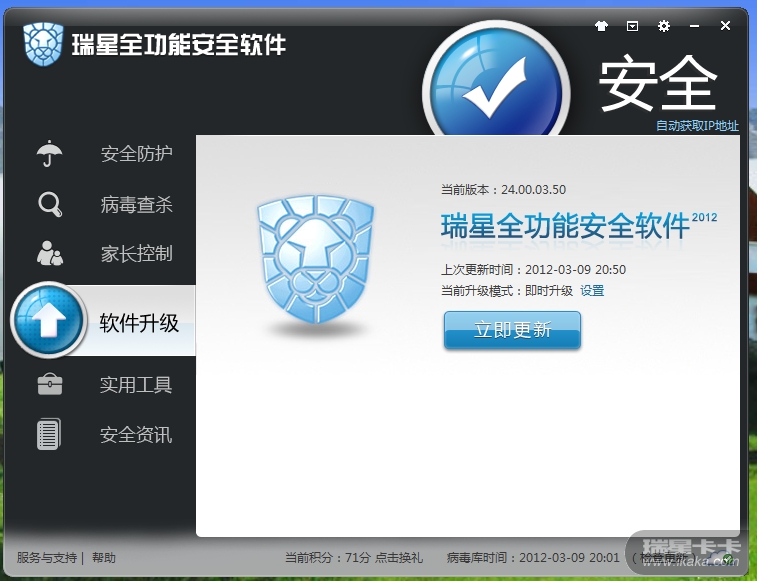Screen dimensions: 757x581
Task: Close the Rising security window
Action: (x=725, y=26)
